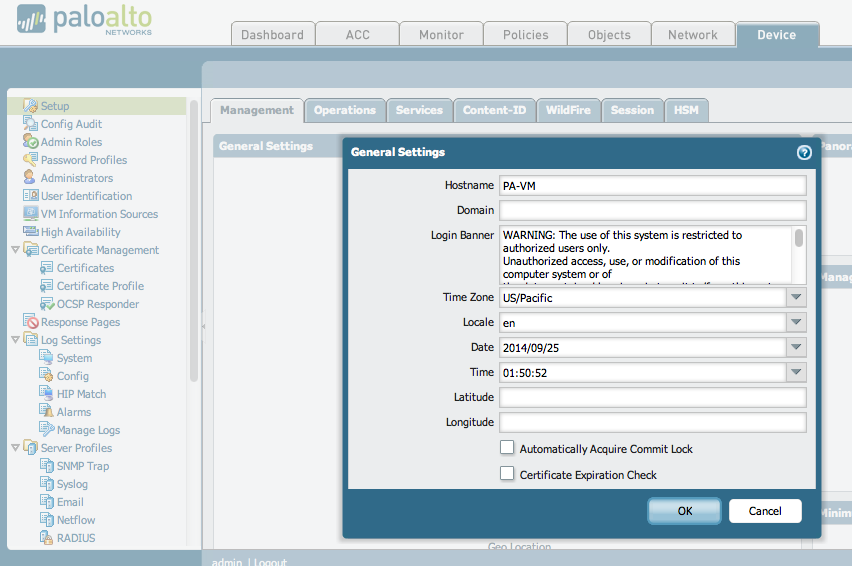Image resolution: width=852 pixels, height=566 pixels.
Task: Click the High Availability icon
Action: (30, 232)
